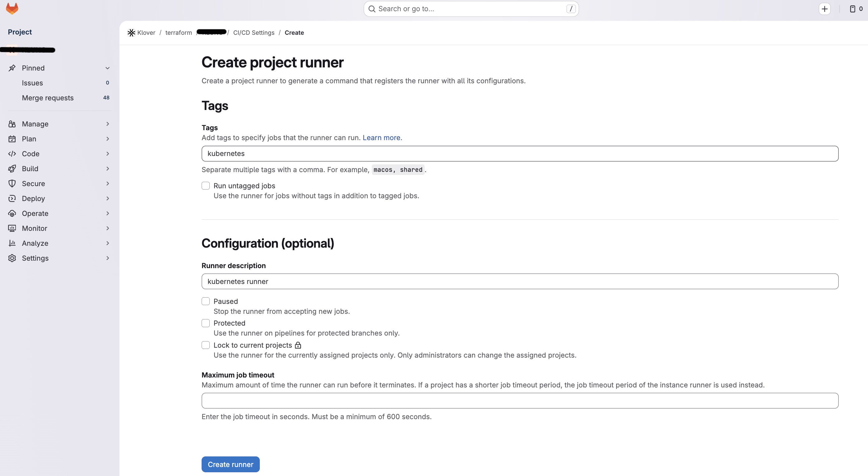Click the GitLab fox logo

(x=12, y=9)
